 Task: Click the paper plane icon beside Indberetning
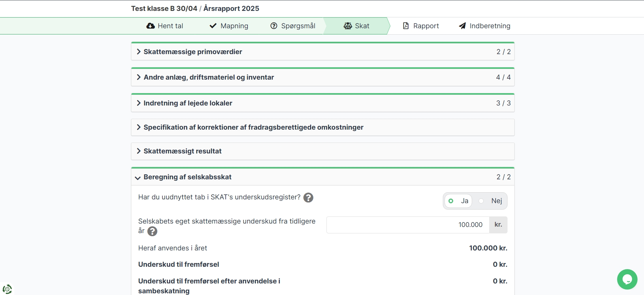click(462, 26)
